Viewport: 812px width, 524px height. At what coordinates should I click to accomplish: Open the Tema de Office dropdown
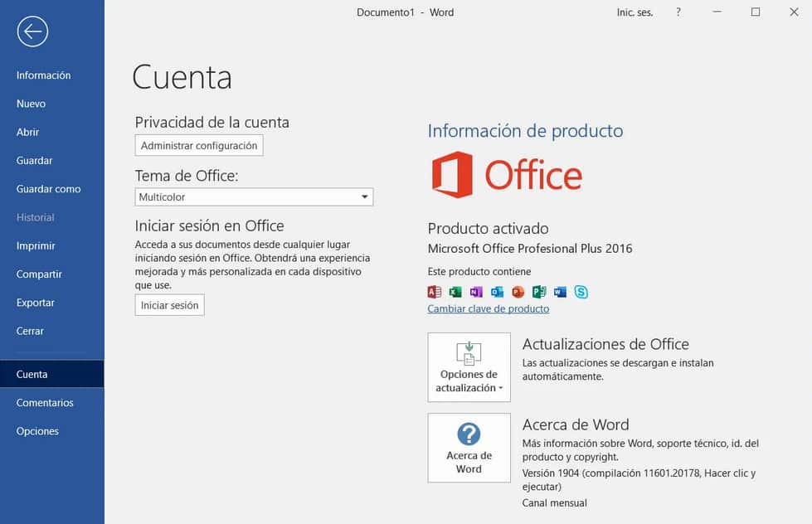(x=254, y=197)
